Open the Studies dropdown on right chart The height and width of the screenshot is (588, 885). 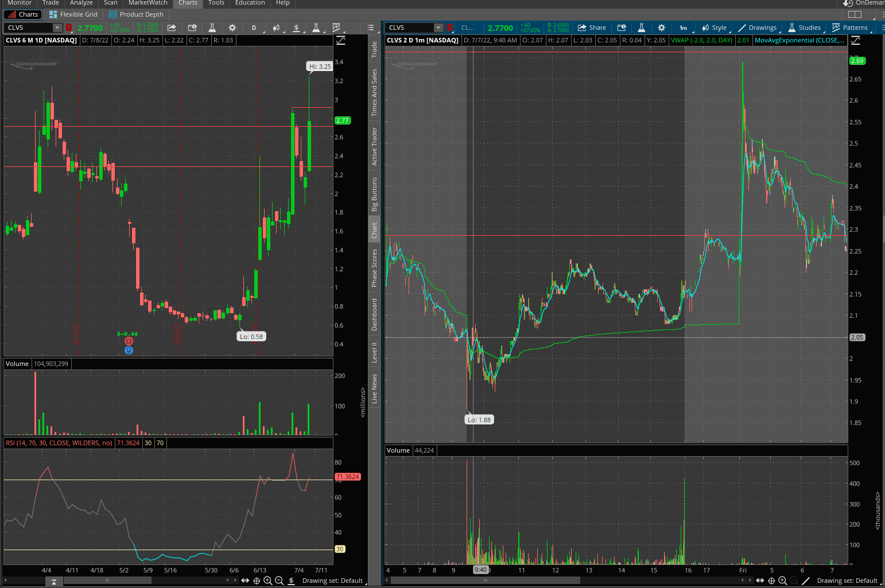(x=804, y=28)
